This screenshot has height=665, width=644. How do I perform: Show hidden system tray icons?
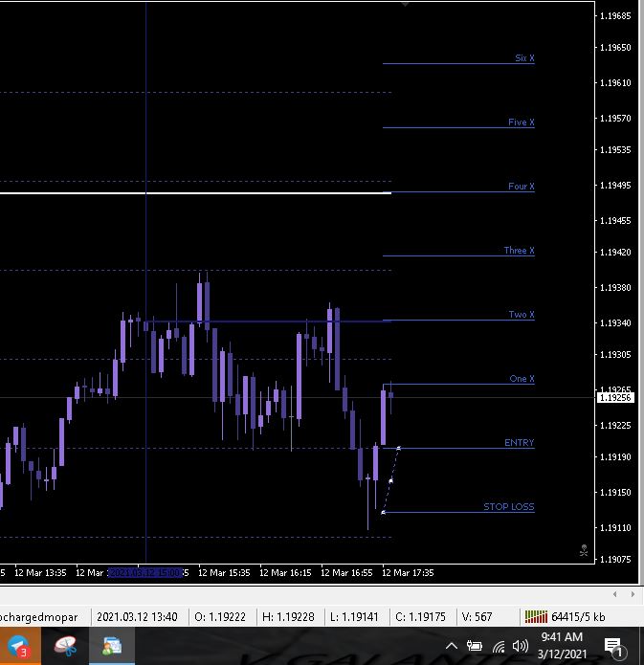(x=452, y=646)
